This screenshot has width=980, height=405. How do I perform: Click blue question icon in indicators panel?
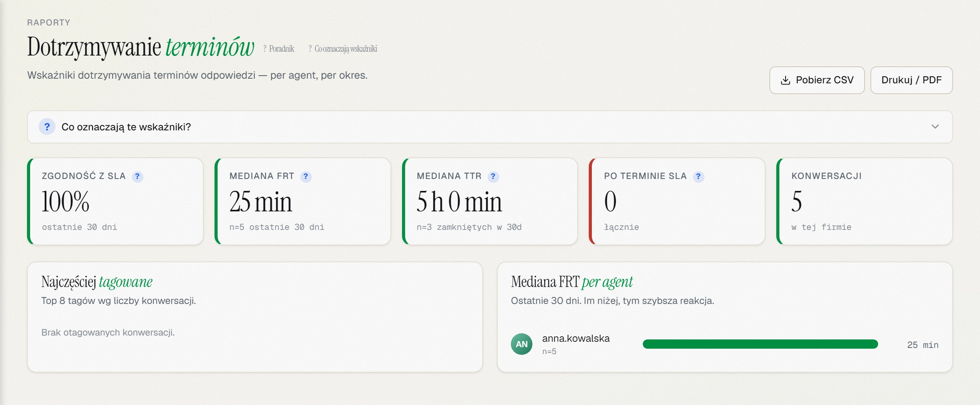(x=47, y=127)
